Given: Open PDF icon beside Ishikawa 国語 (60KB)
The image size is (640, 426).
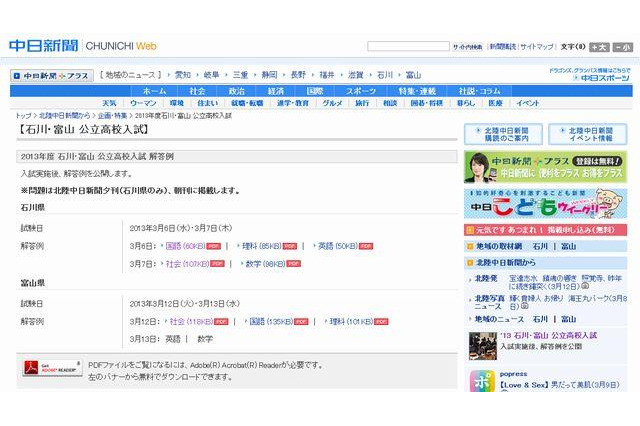Looking at the screenshot, I should coord(215,245).
